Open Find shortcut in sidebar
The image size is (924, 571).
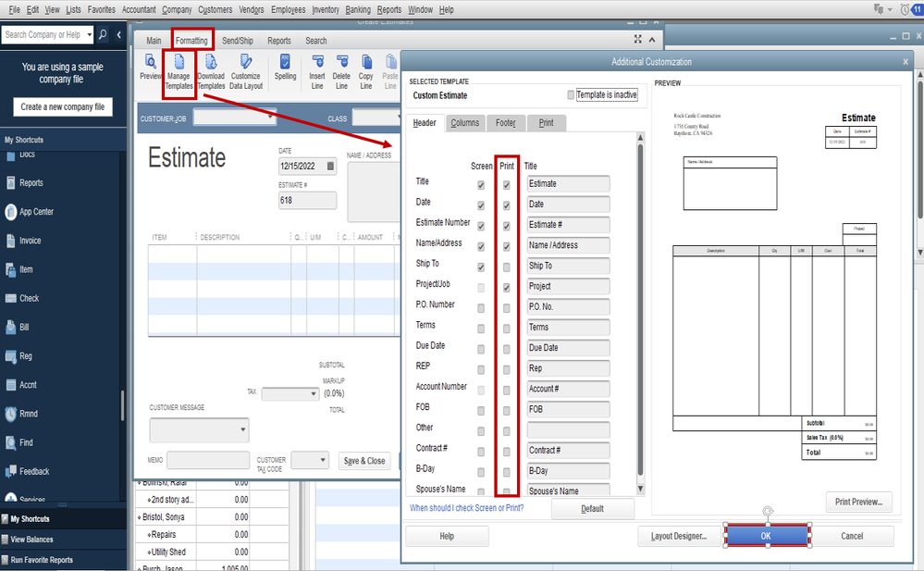(x=18, y=443)
